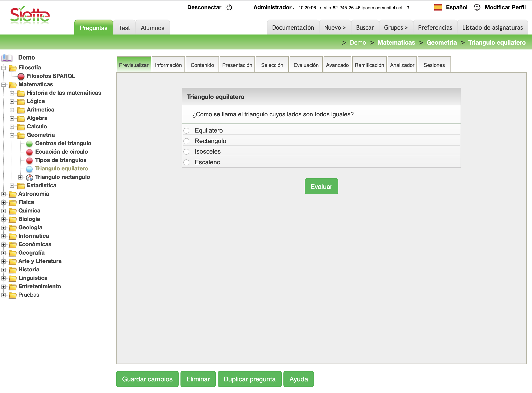Click the power icon next to Desconectar
The height and width of the screenshot is (393, 532).
(x=229, y=7)
